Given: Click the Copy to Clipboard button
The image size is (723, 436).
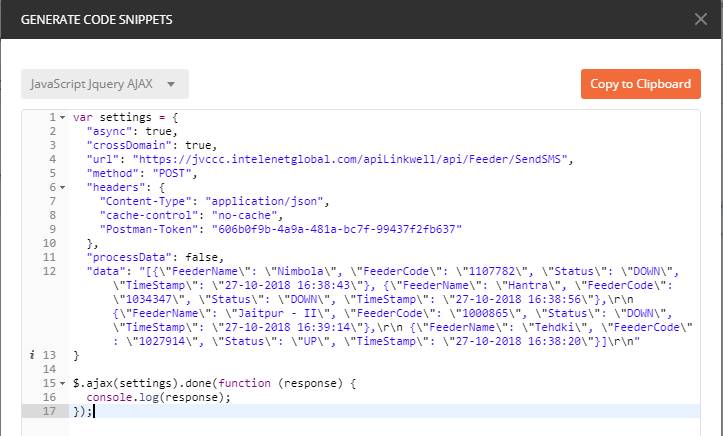Looking at the screenshot, I should [640, 84].
